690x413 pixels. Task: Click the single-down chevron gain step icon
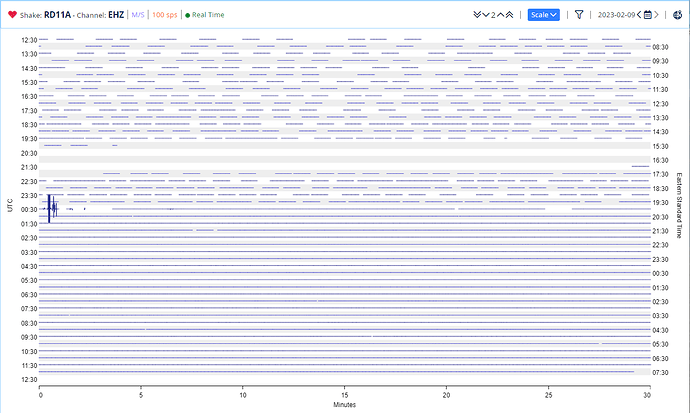point(486,15)
